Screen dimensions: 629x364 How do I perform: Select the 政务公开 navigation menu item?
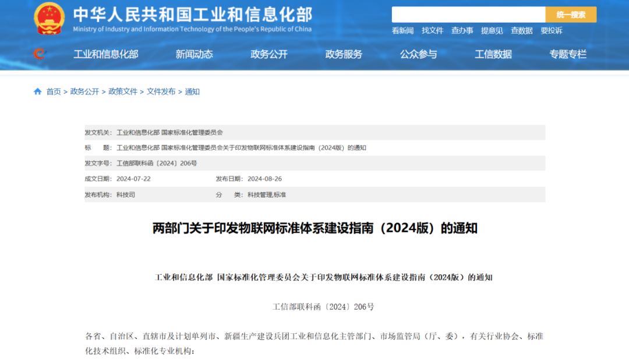click(x=269, y=54)
